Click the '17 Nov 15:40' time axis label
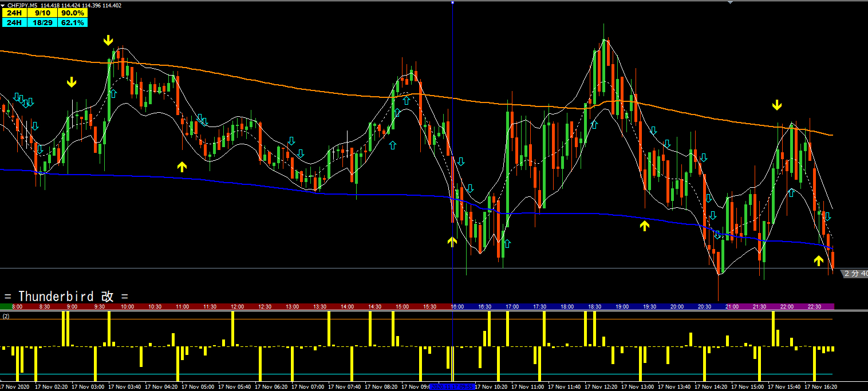Viewport: 868px width, 391px height. point(786,386)
